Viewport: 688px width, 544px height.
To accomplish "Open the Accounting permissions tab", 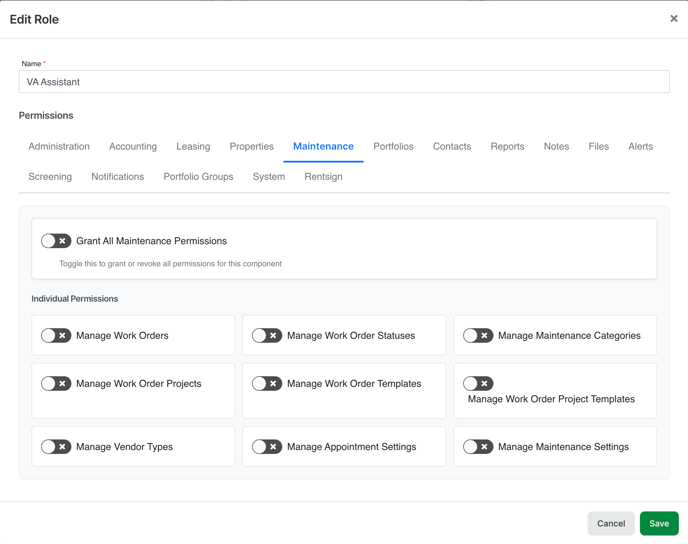I will pos(133,147).
